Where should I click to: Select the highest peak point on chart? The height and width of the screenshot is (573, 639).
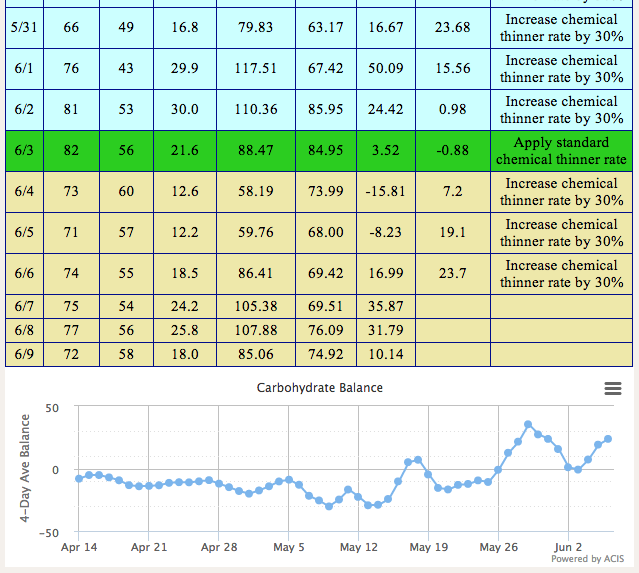pos(528,425)
